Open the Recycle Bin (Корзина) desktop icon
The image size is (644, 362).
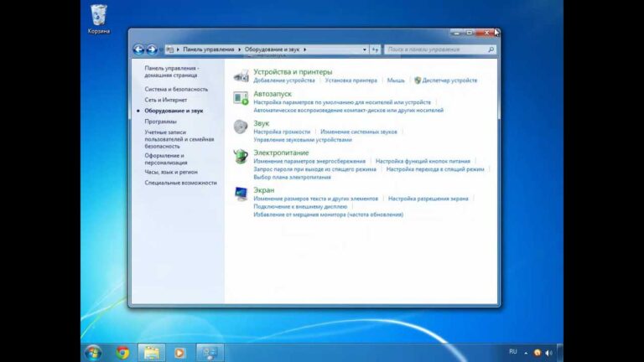99,19
